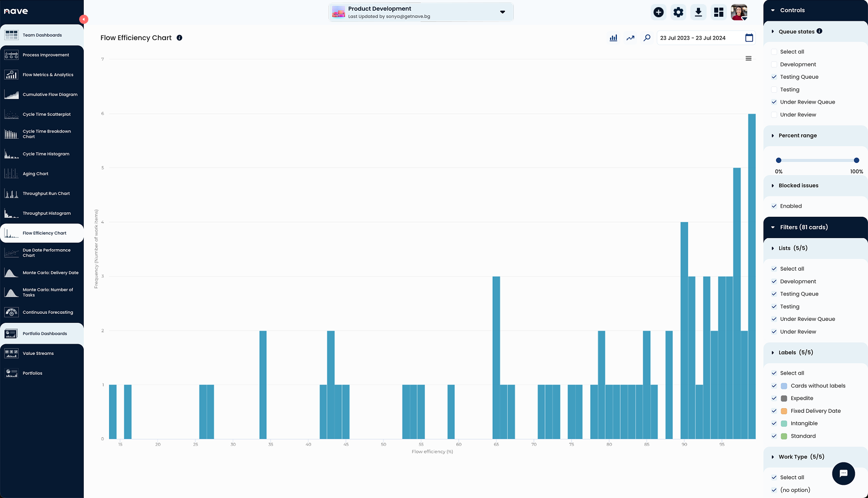Image resolution: width=868 pixels, height=498 pixels.
Task: Open the chat support bubble
Action: 843,473
